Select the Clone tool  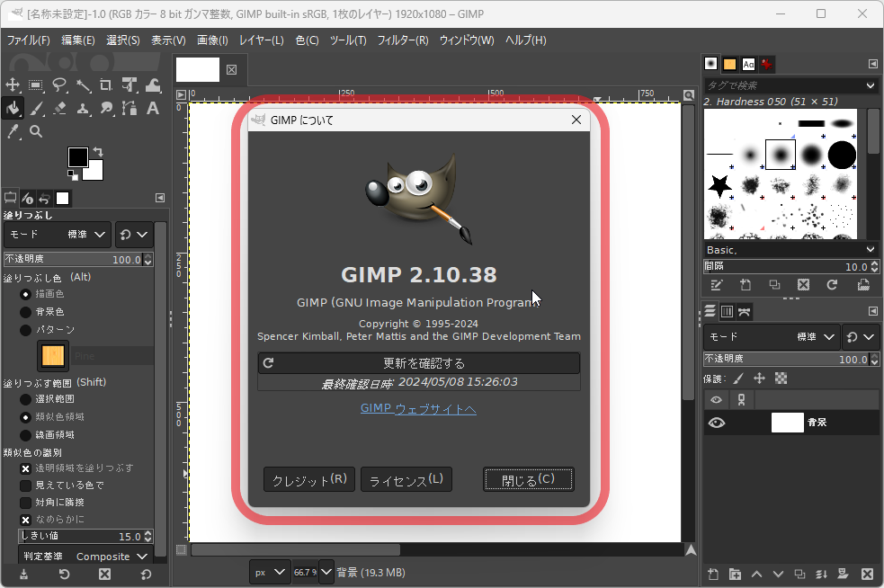[82, 108]
